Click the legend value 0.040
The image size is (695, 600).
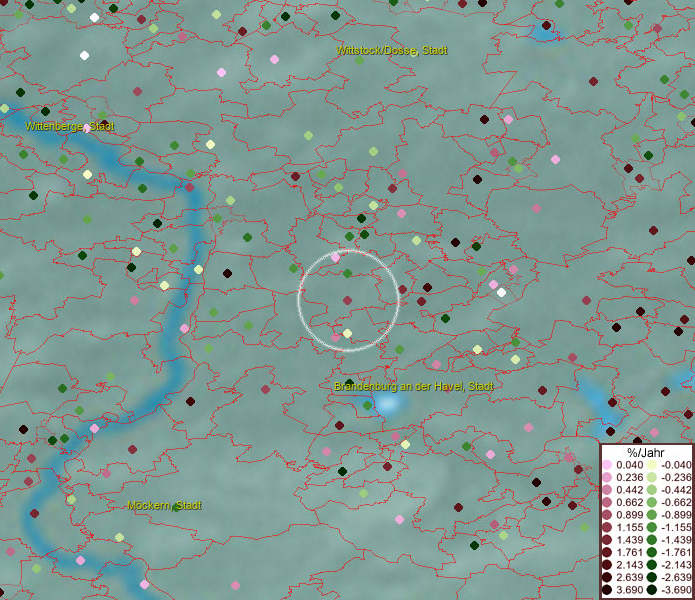click(x=629, y=465)
